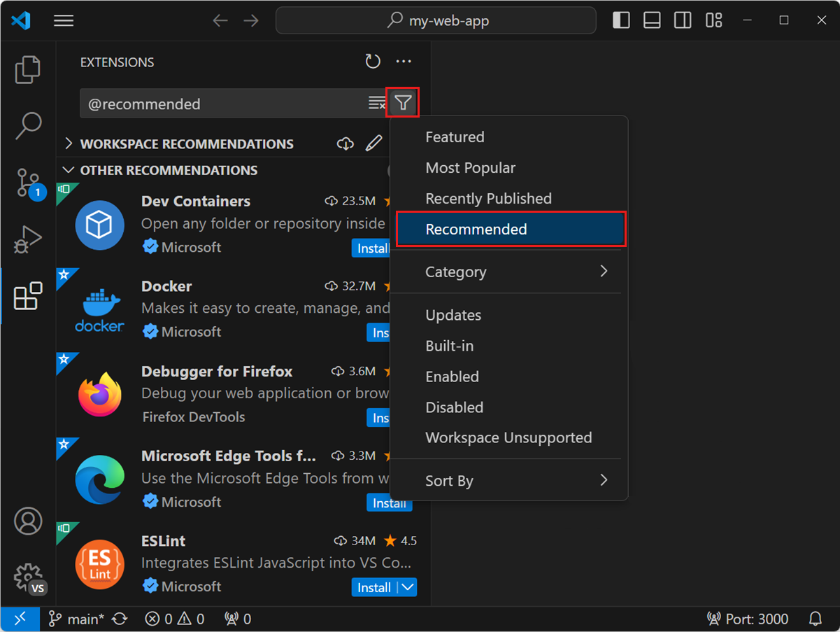Toggle the secondary sidebar
The height and width of the screenshot is (632, 840).
pos(683,20)
